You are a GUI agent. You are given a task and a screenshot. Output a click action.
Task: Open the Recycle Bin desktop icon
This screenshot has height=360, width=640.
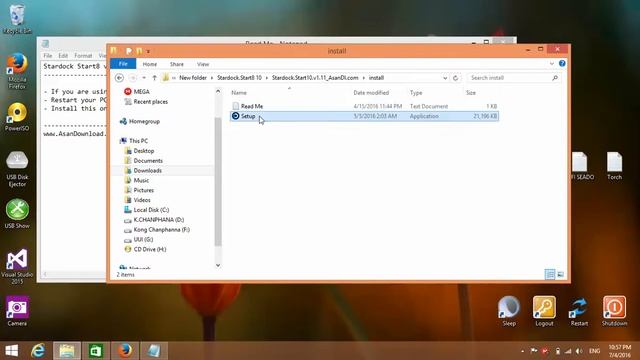click(17, 20)
